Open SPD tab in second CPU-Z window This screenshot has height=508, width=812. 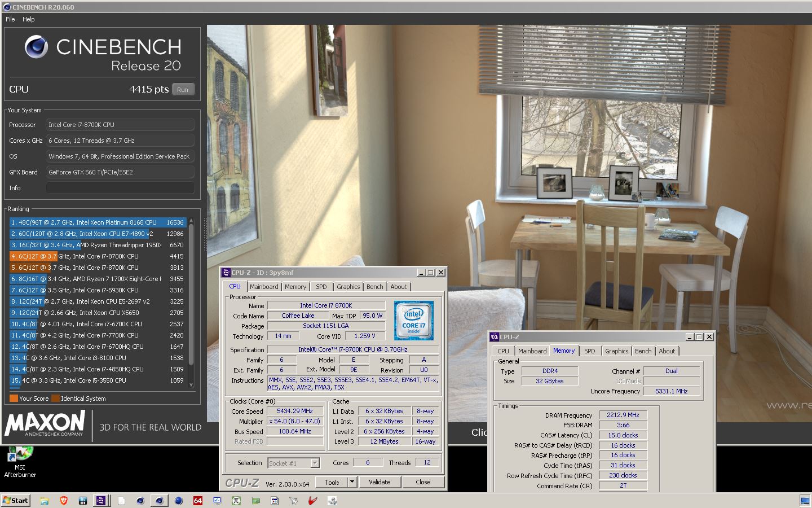tap(590, 351)
